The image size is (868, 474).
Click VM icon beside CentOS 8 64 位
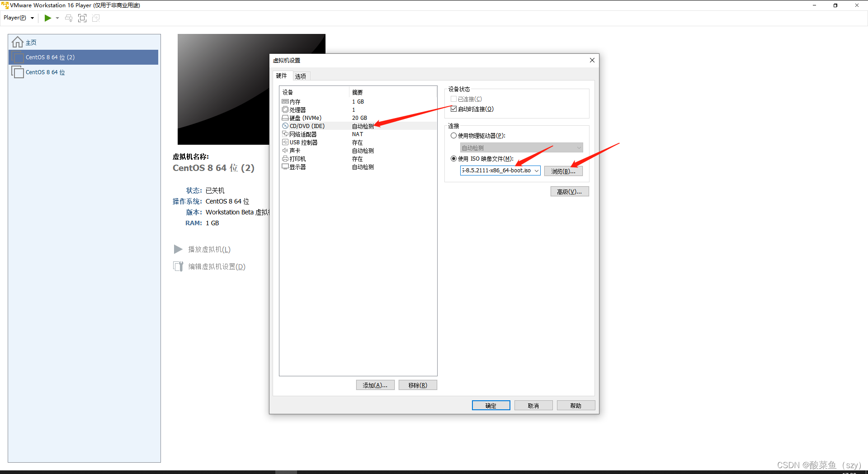click(18, 72)
